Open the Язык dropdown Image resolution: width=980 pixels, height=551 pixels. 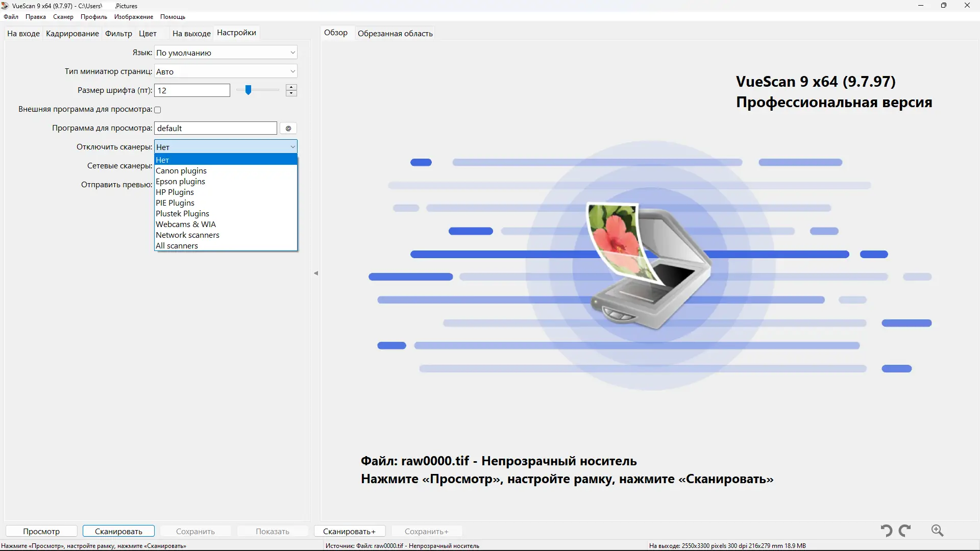pyautogui.click(x=226, y=53)
